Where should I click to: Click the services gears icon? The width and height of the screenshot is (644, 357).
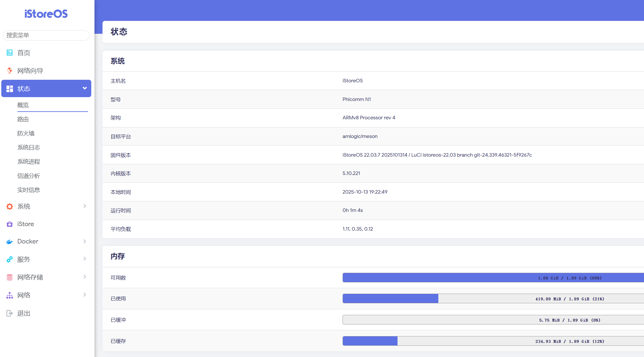(x=10, y=259)
